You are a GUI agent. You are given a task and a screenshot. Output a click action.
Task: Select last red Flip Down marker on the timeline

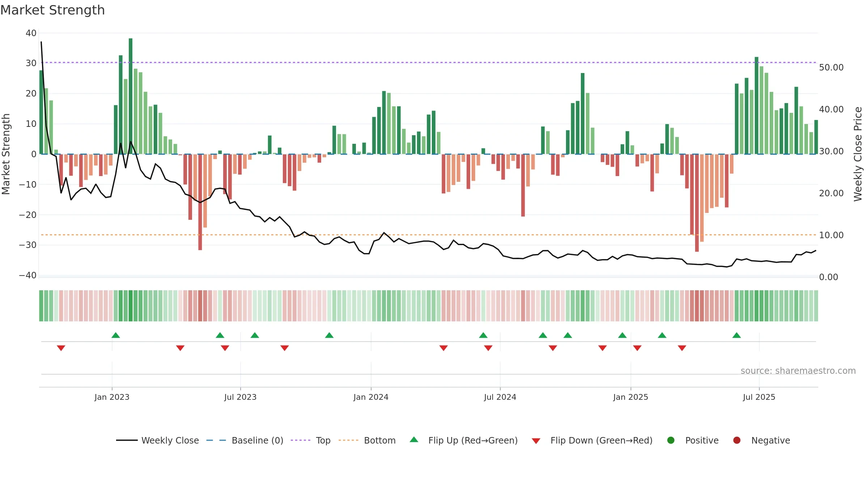[682, 348]
